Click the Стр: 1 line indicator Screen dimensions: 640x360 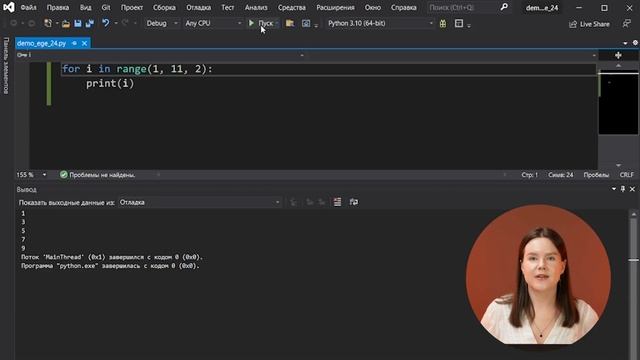pos(529,175)
